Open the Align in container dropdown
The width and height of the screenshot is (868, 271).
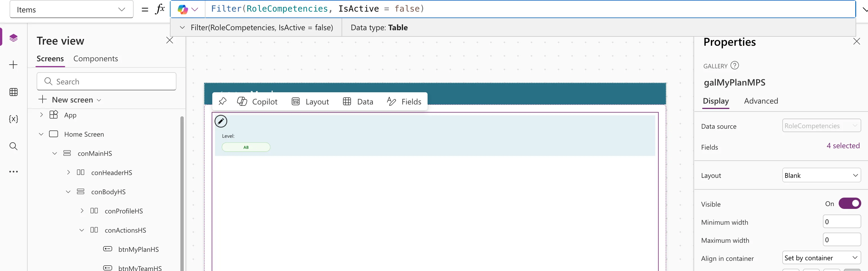tap(821, 258)
